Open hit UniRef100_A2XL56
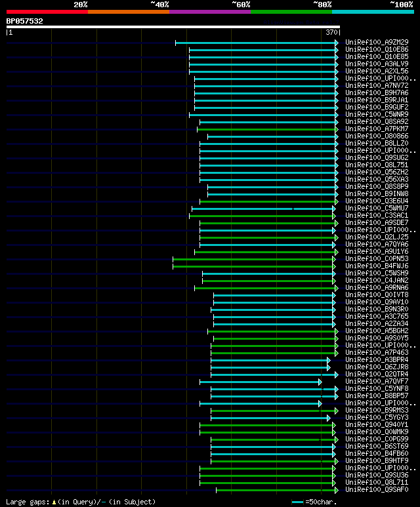 [377, 71]
